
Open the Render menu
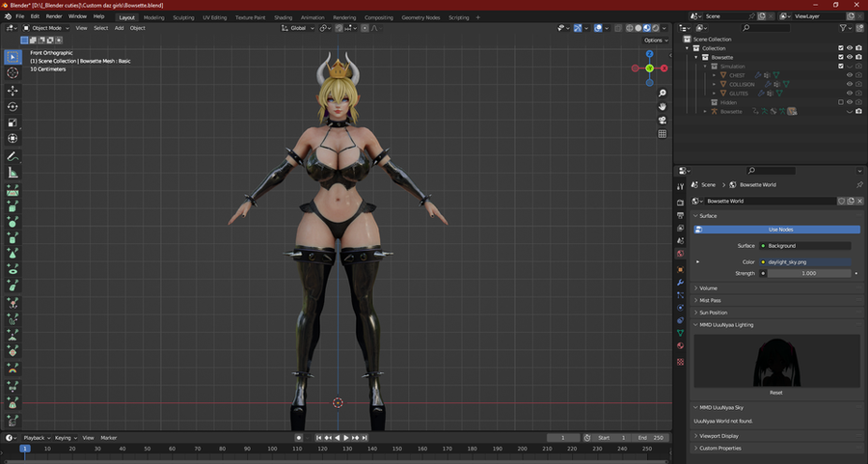click(54, 16)
